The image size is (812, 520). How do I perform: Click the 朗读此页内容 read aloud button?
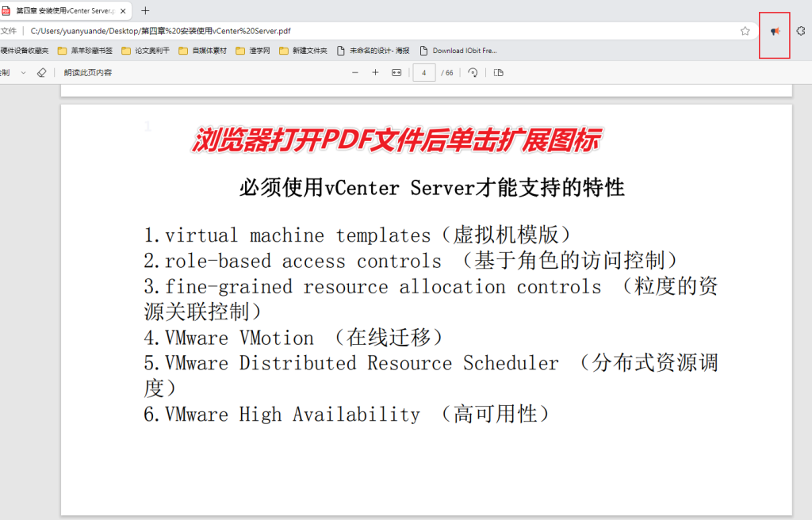click(x=88, y=72)
